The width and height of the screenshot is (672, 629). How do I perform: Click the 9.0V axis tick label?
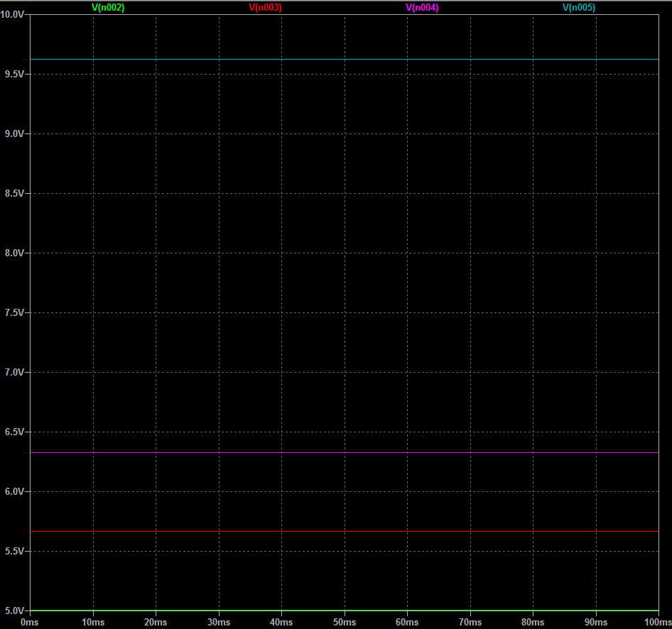[x=16, y=133]
